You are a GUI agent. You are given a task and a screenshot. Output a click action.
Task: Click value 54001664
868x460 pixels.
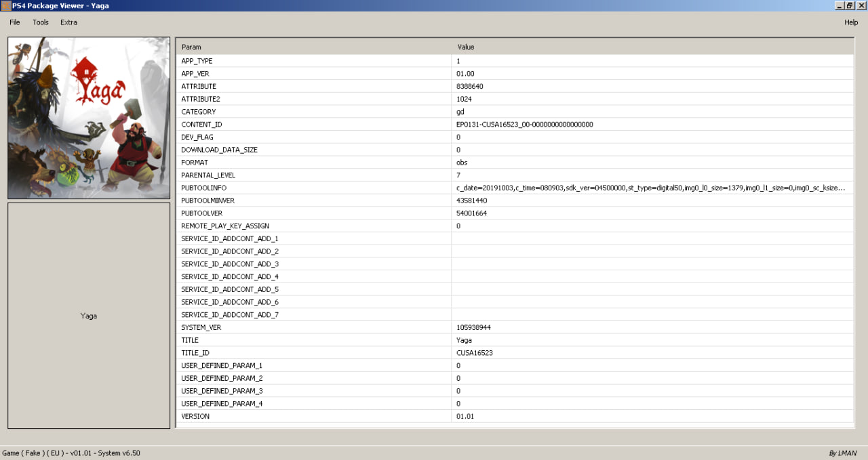pyautogui.click(x=472, y=213)
